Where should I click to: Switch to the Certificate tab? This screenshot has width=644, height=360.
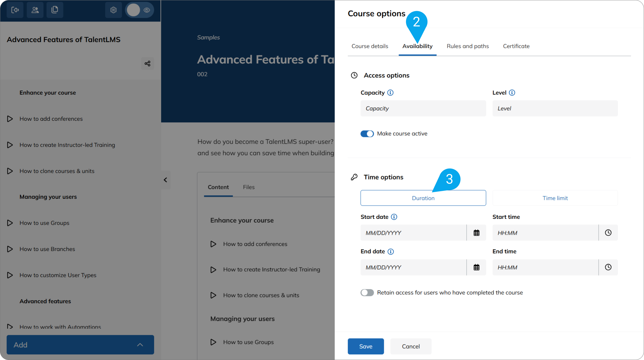point(516,46)
